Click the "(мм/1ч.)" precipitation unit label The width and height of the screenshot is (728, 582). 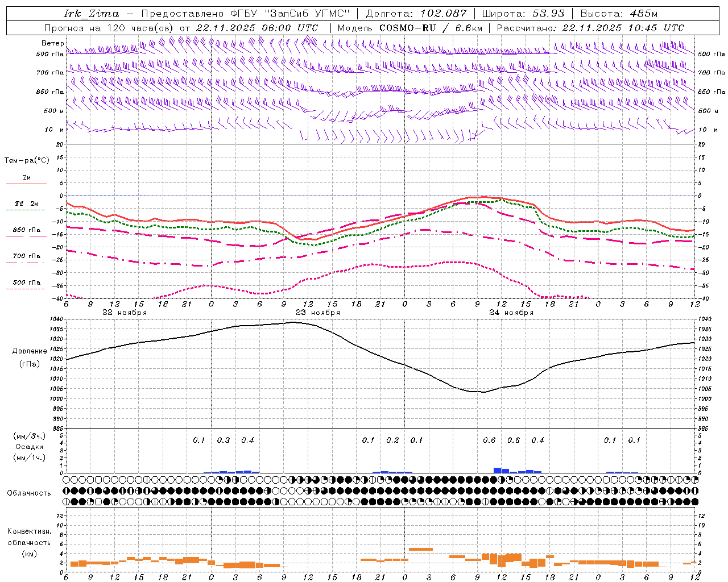click(x=29, y=458)
